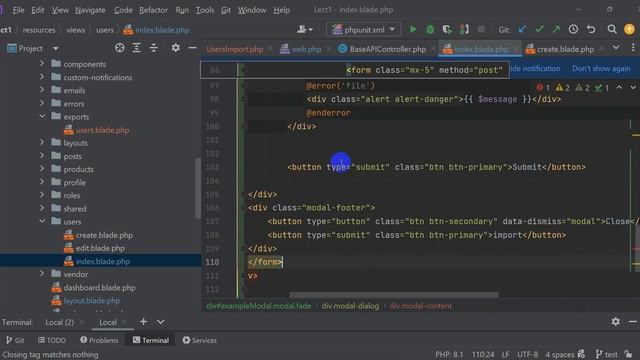Click the editor horizontal scrollbar
The height and width of the screenshot is (360, 640).
click(394, 294)
